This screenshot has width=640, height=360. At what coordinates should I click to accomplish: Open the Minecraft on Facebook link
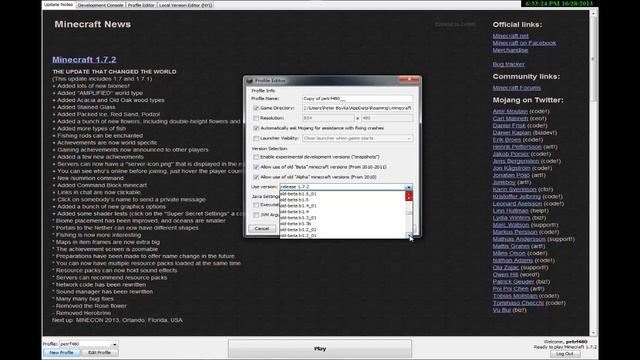click(524, 43)
